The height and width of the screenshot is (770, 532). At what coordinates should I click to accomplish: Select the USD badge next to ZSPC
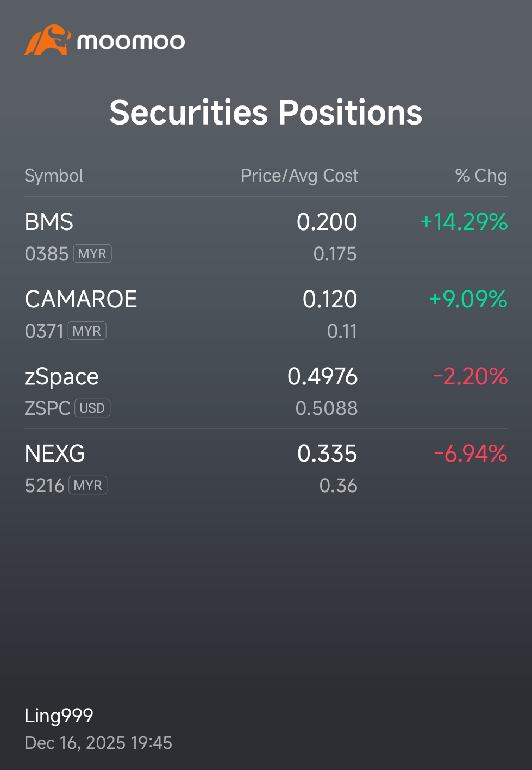point(92,408)
